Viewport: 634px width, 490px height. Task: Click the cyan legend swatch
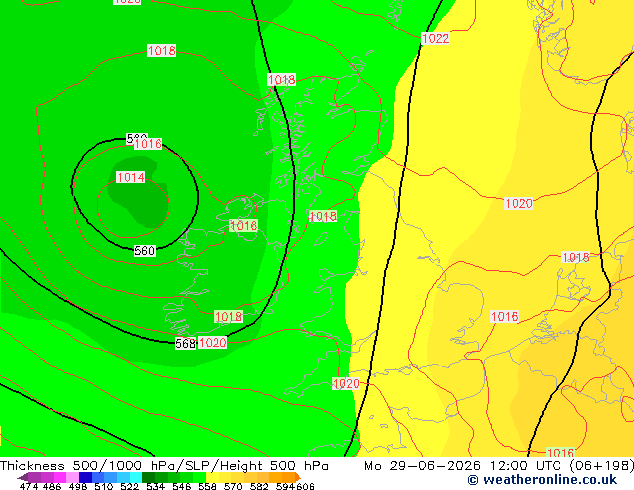point(136,477)
